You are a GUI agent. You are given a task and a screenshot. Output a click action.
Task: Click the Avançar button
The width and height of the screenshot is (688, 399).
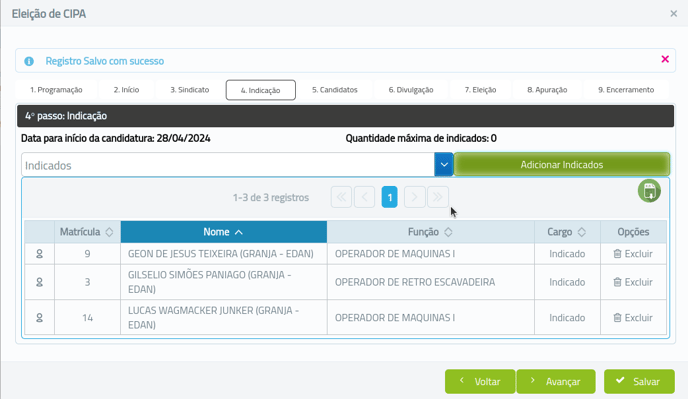point(556,381)
